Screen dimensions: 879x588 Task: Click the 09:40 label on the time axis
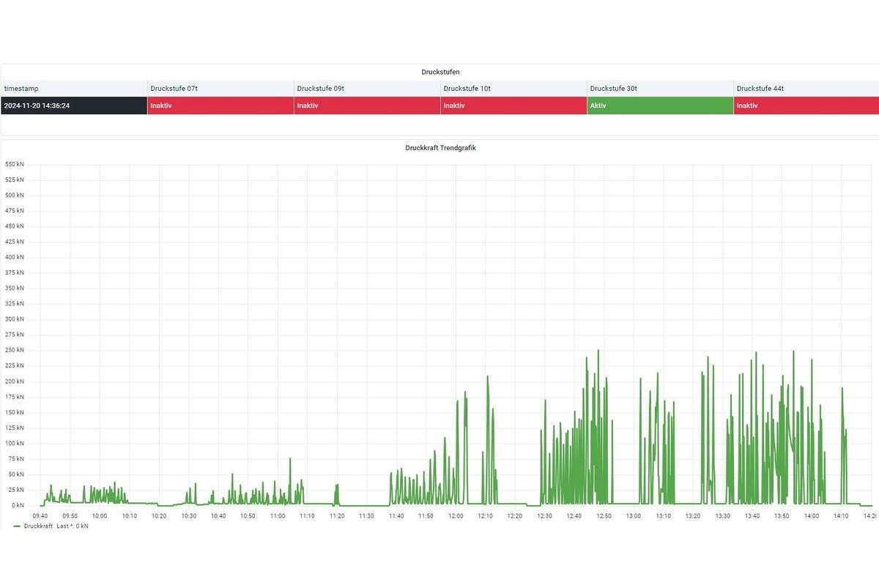coord(40,516)
